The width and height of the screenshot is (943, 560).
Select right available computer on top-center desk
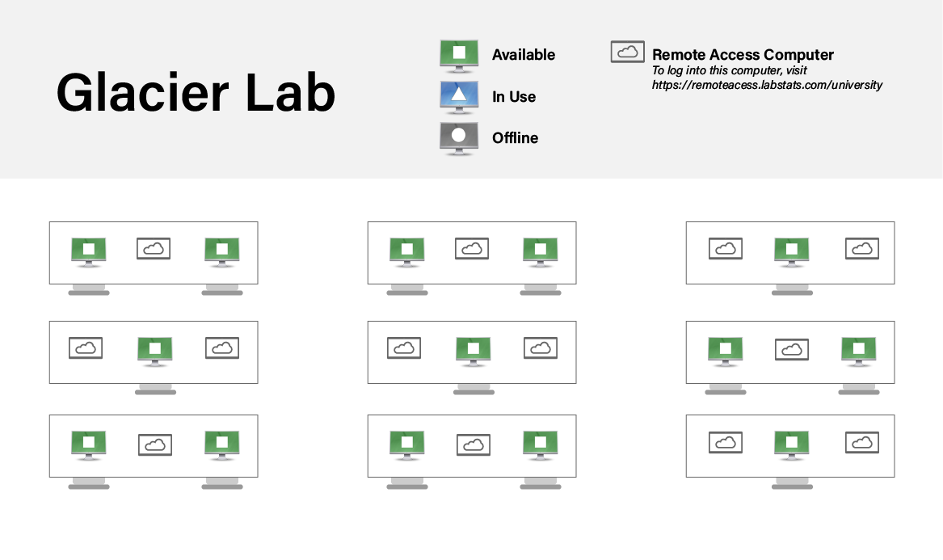point(541,252)
